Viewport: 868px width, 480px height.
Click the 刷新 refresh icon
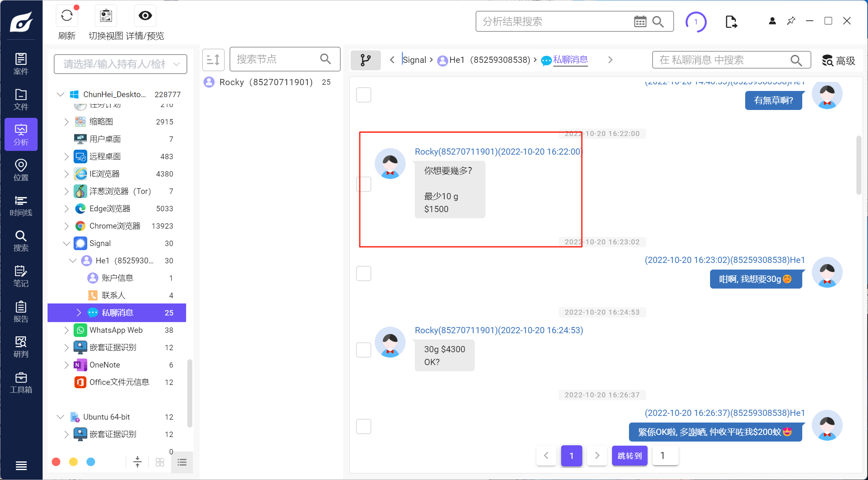tap(67, 16)
